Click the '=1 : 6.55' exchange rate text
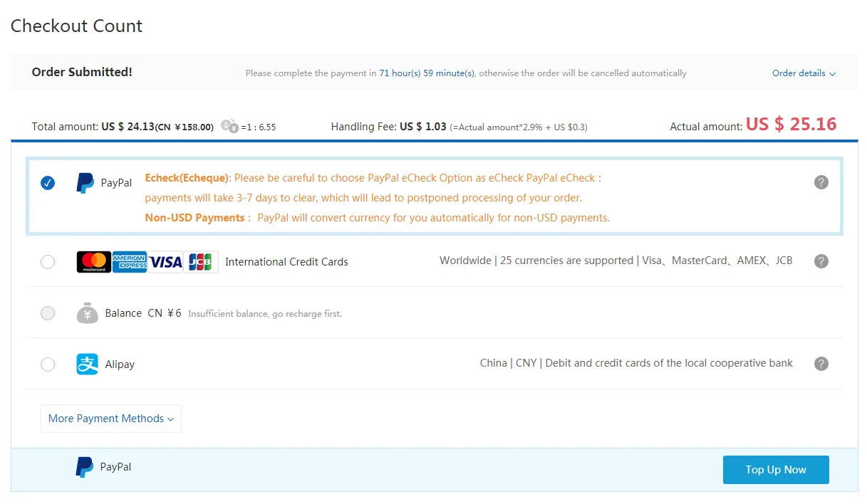Image resolution: width=867 pixels, height=504 pixels. [x=259, y=127]
